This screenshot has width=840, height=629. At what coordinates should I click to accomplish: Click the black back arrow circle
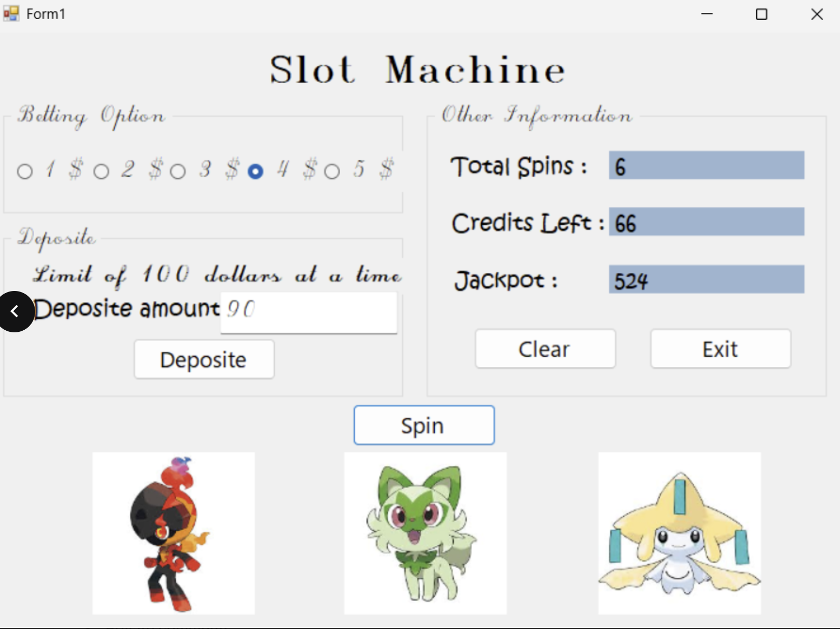point(16,311)
